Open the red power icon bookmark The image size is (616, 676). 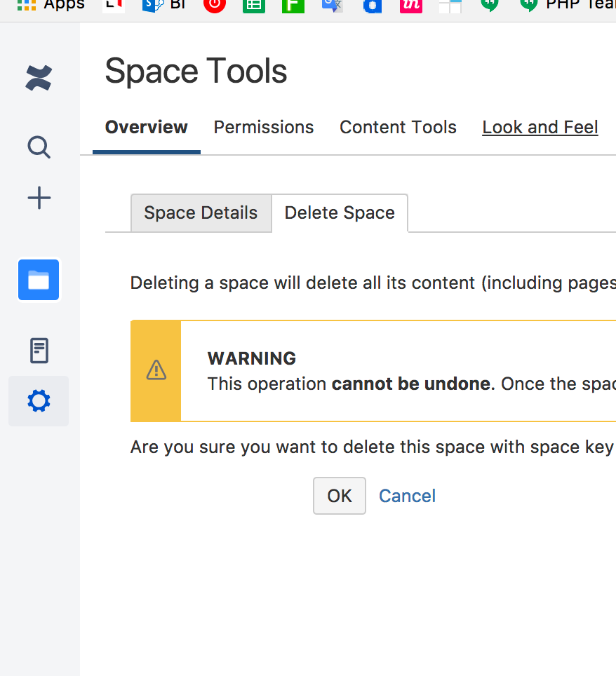pyautogui.click(x=215, y=5)
